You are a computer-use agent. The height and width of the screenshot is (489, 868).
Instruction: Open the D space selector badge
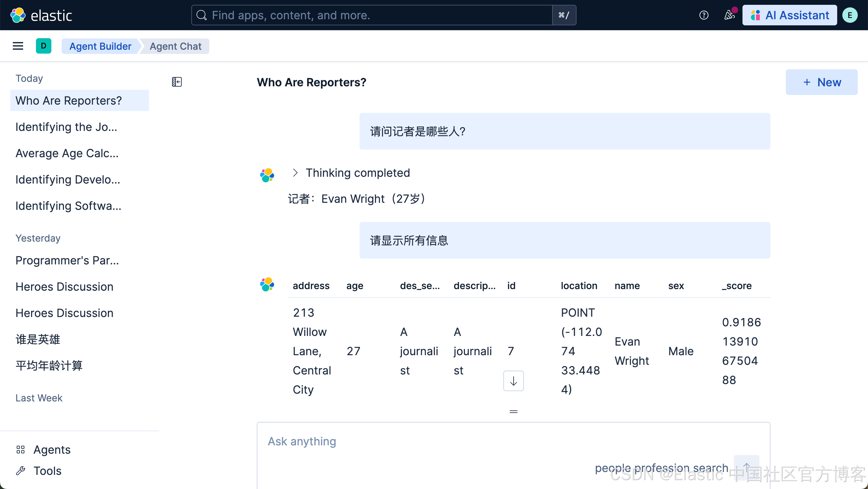click(43, 46)
